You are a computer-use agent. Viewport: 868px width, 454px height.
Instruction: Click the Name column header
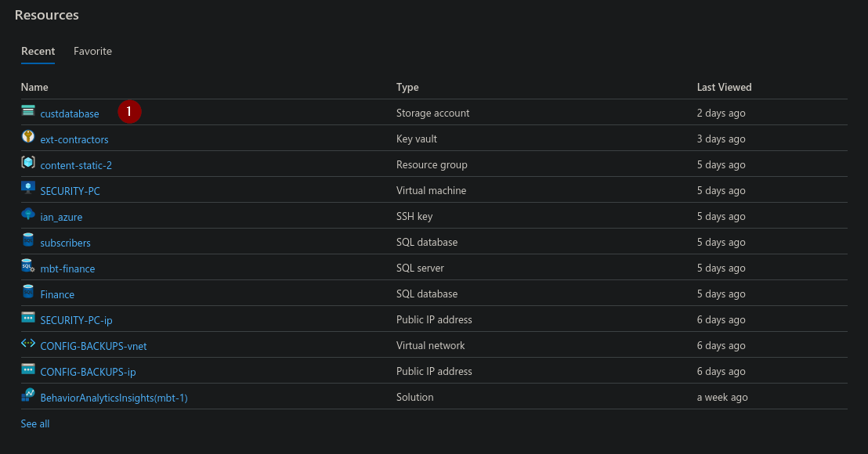click(x=34, y=87)
